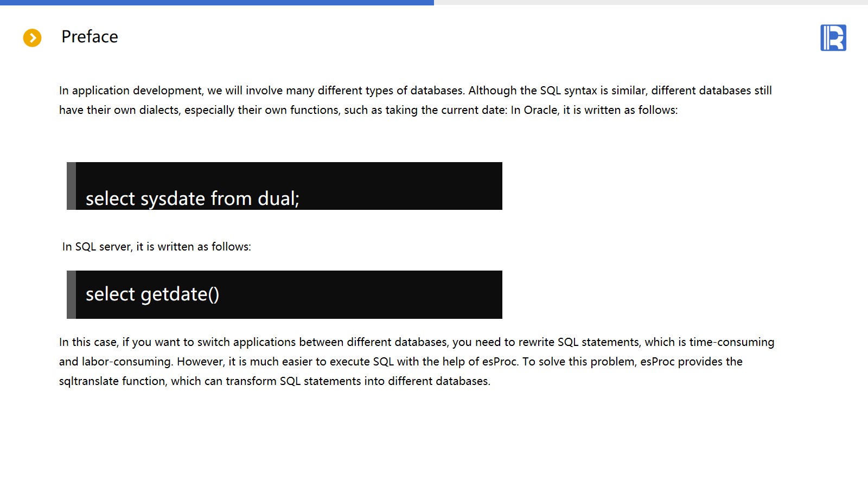The width and height of the screenshot is (868, 488).
Task: Click 'getdate()' in the SQL Server code
Action: point(180,294)
